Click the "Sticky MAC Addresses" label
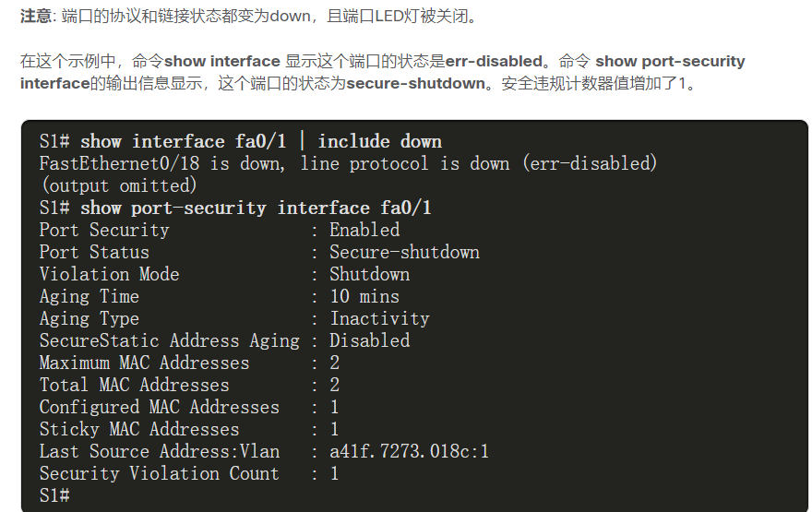This screenshot has height=512, width=812. pos(138,429)
